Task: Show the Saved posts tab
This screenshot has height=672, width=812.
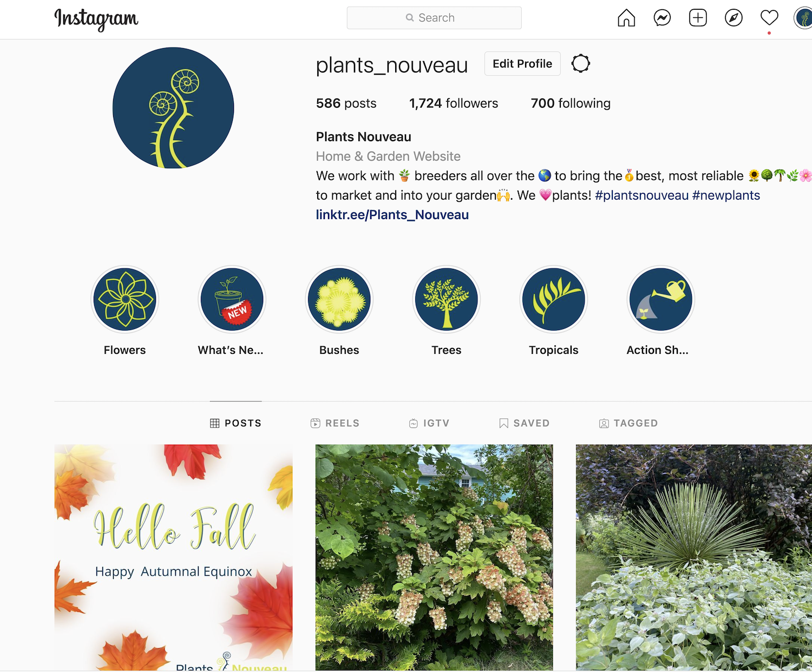Action: coord(524,423)
